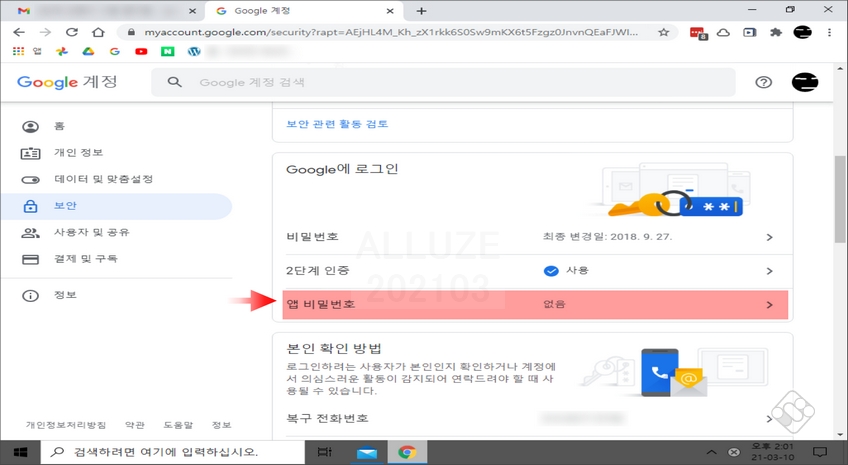Click Chrome profile avatar in toolbar
This screenshot has height=465, width=848.
click(803, 32)
